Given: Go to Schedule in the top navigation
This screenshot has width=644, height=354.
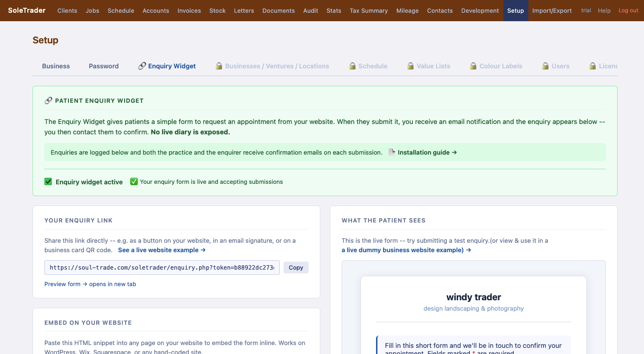Looking at the screenshot, I should [x=121, y=10].
